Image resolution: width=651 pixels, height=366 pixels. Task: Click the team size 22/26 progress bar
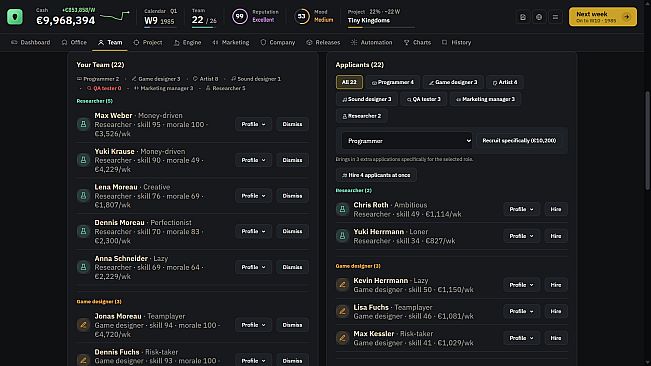coord(204,27)
